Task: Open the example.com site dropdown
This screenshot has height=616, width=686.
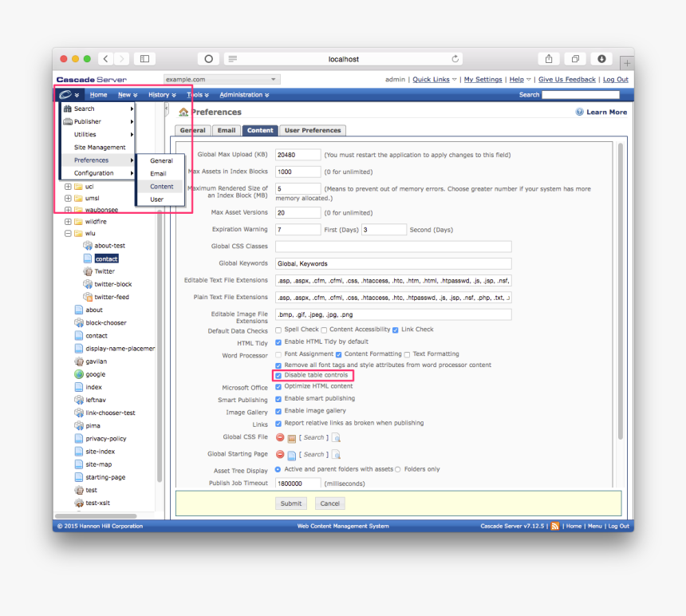Action: [x=222, y=79]
